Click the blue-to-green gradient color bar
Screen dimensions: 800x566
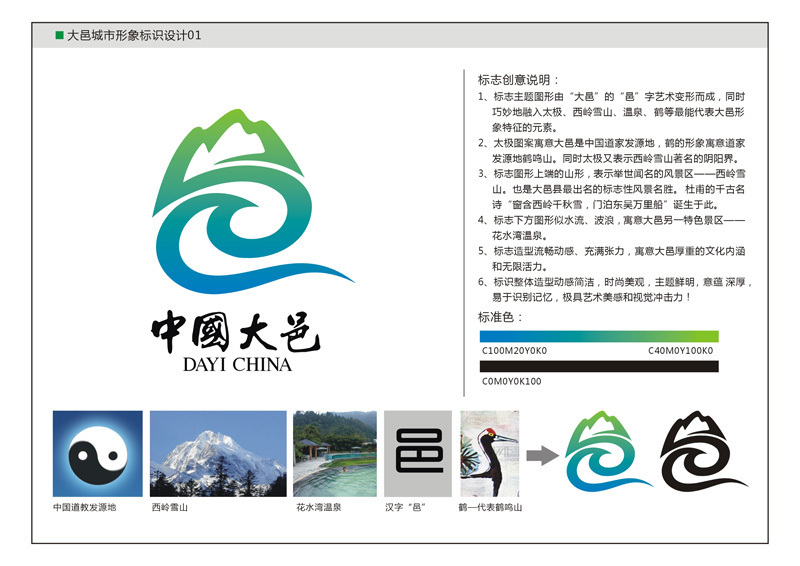tap(599, 336)
